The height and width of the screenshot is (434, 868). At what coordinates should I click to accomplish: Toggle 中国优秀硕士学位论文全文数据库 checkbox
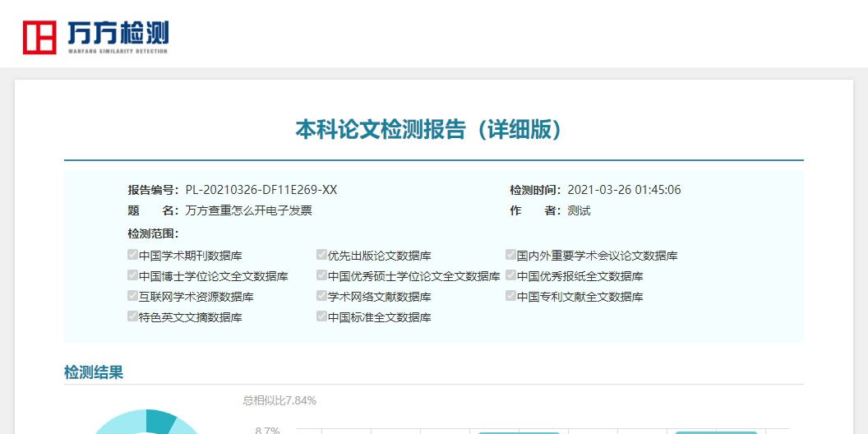(321, 275)
